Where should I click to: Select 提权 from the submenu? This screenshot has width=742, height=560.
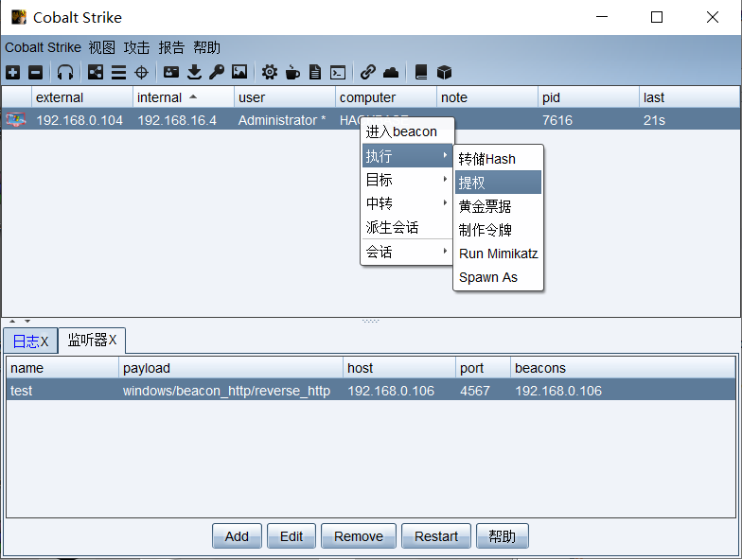tap(497, 183)
